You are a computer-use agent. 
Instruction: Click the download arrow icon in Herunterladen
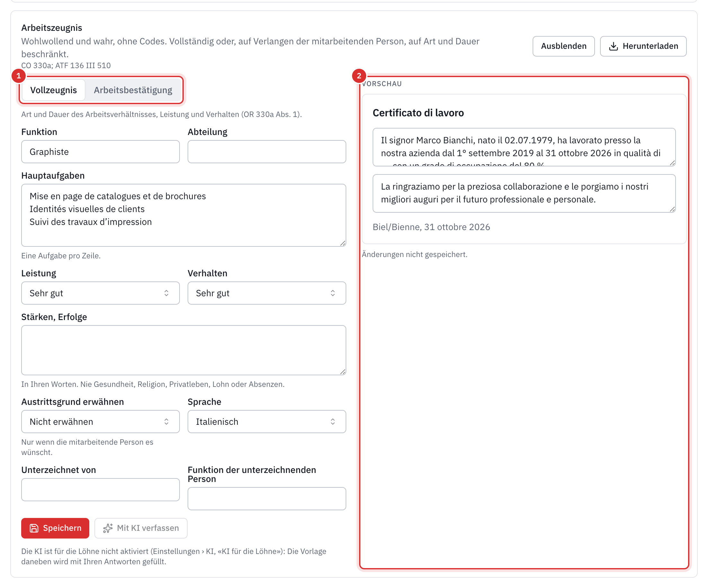click(613, 46)
